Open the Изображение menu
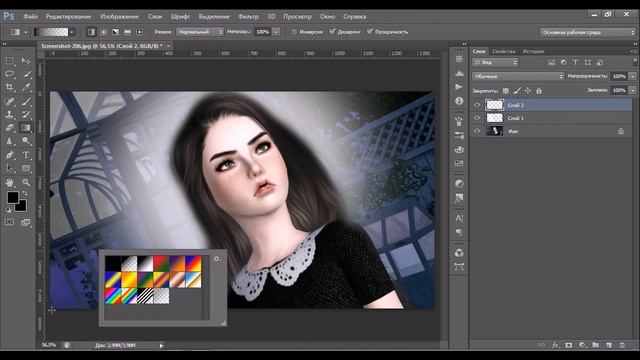The image size is (640, 360). [120, 17]
